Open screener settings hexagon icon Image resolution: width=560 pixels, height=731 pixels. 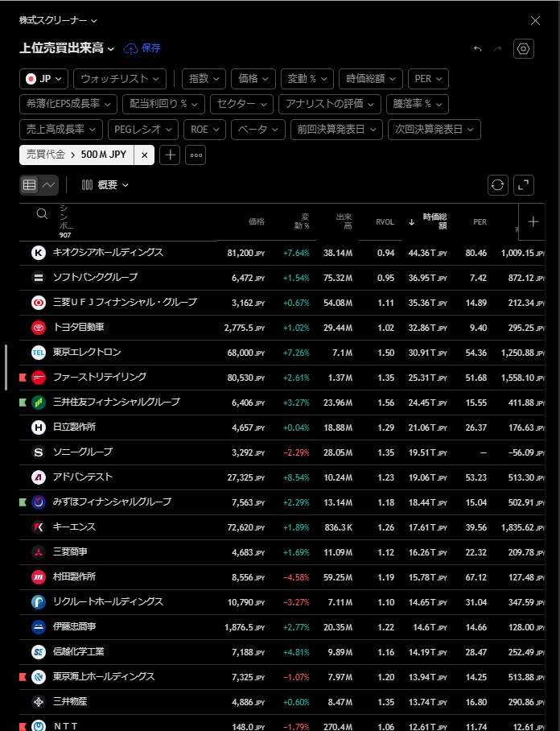[x=523, y=48]
